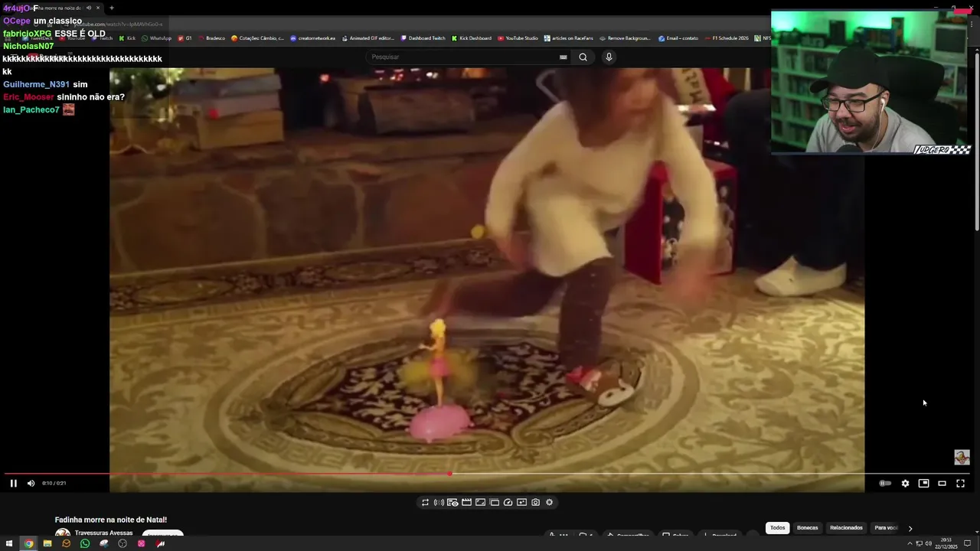The image size is (980, 551).
Task: Click the YouTube search magnifier button
Action: click(583, 57)
